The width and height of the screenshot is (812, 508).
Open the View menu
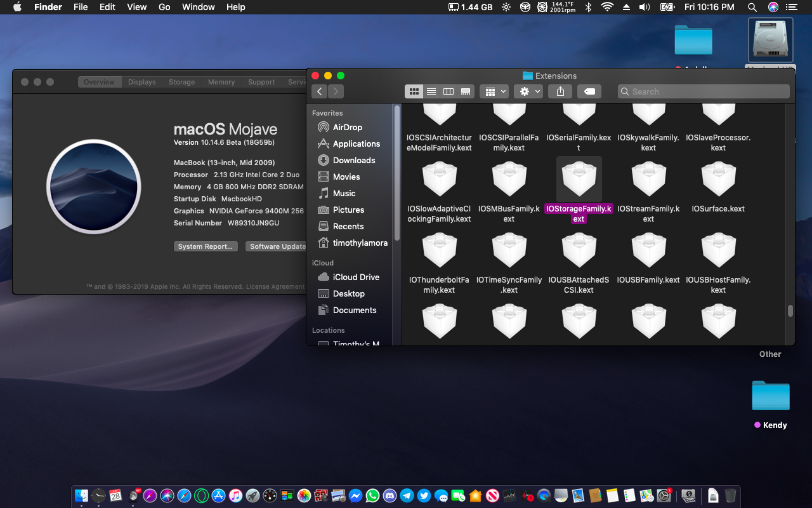pos(137,7)
